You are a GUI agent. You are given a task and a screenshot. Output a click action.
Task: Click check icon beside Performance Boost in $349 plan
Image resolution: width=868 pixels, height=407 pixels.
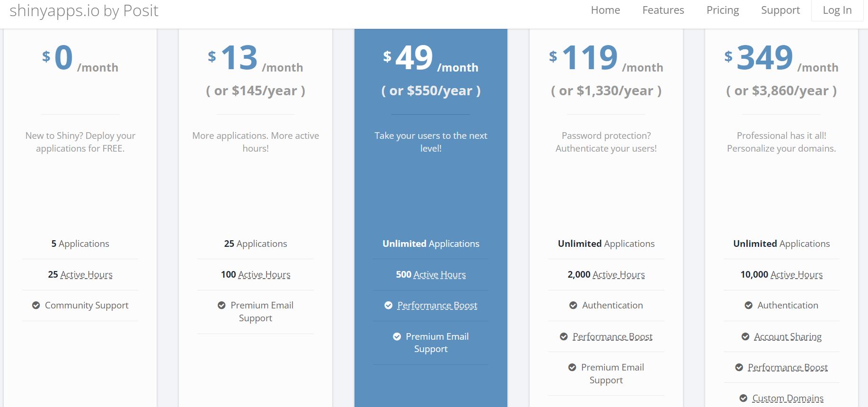739,368
